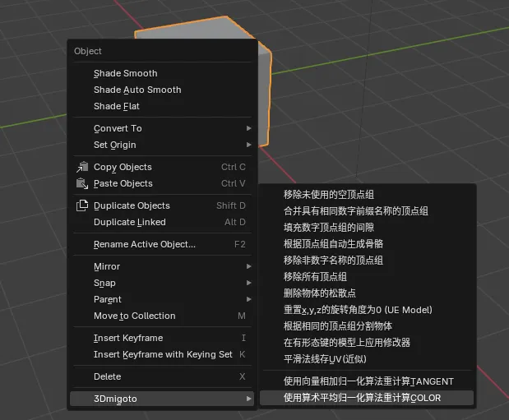
Task: Choose Duplicate Objects
Action: 162,205
